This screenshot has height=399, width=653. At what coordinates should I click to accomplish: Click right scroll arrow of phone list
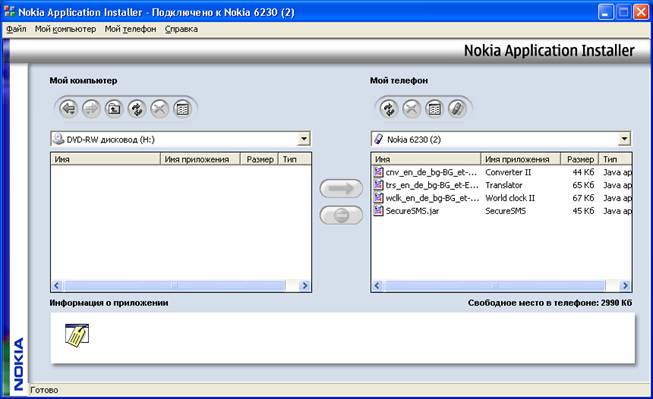pos(625,286)
